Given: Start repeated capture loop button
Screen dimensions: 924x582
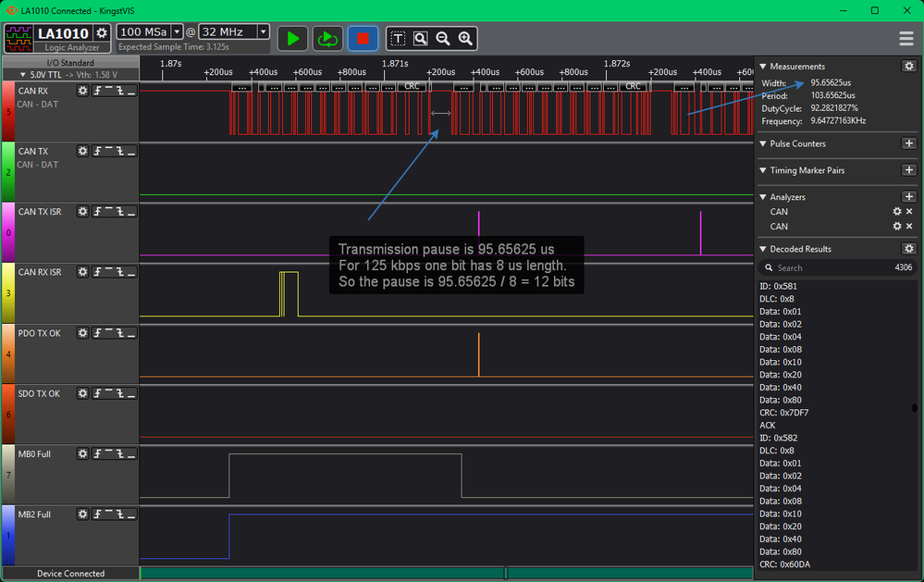Looking at the screenshot, I should pyautogui.click(x=327, y=39).
